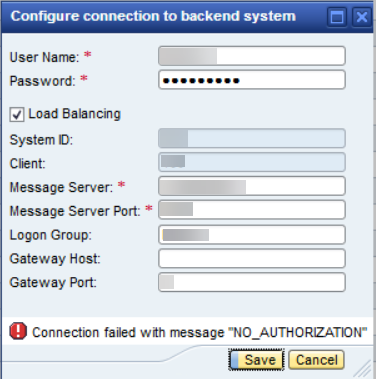Click the red error exclamation icon
The height and width of the screenshot is (379, 376).
(18, 331)
